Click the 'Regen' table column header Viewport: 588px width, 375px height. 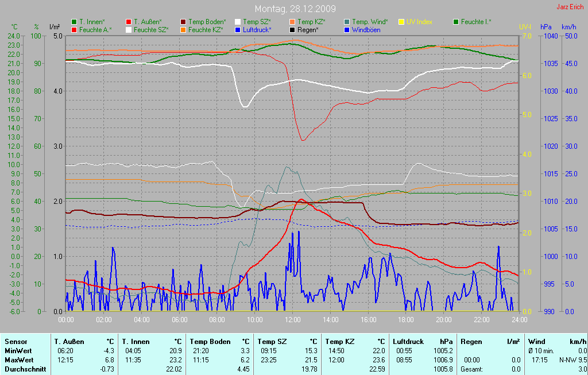pos(471,342)
